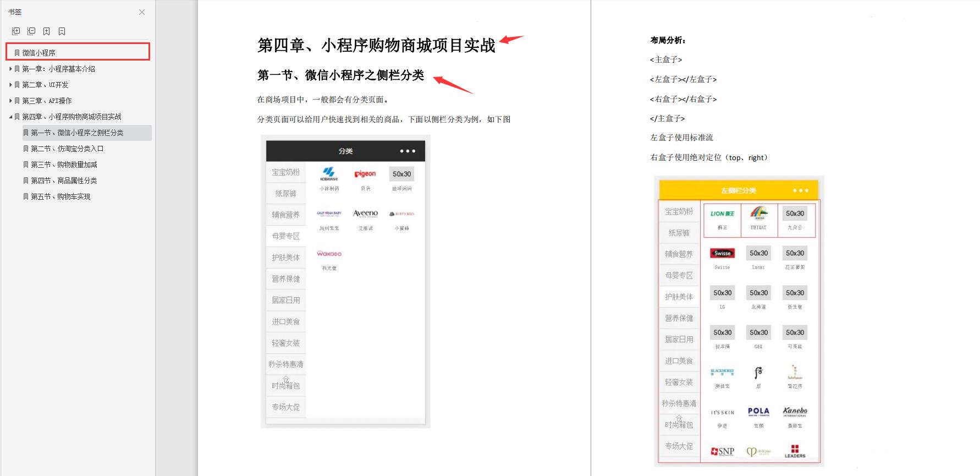Click the paragraph starting 分类页面可以给用户快速找到
Image resolution: width=980 pixels, height=476 pixels.
point(384,119)
